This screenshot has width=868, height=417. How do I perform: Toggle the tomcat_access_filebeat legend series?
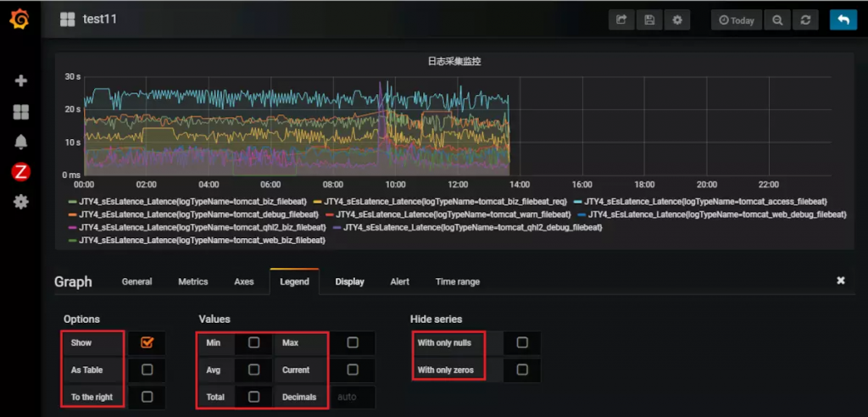click(x=706, y=201)
